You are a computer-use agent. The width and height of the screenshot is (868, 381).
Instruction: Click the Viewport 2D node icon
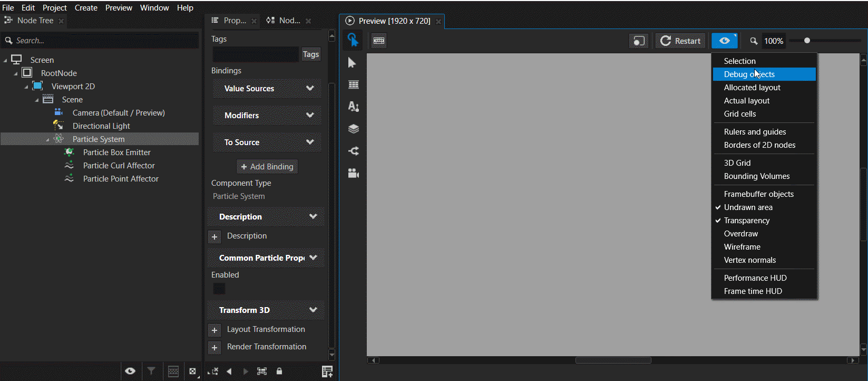37,86
